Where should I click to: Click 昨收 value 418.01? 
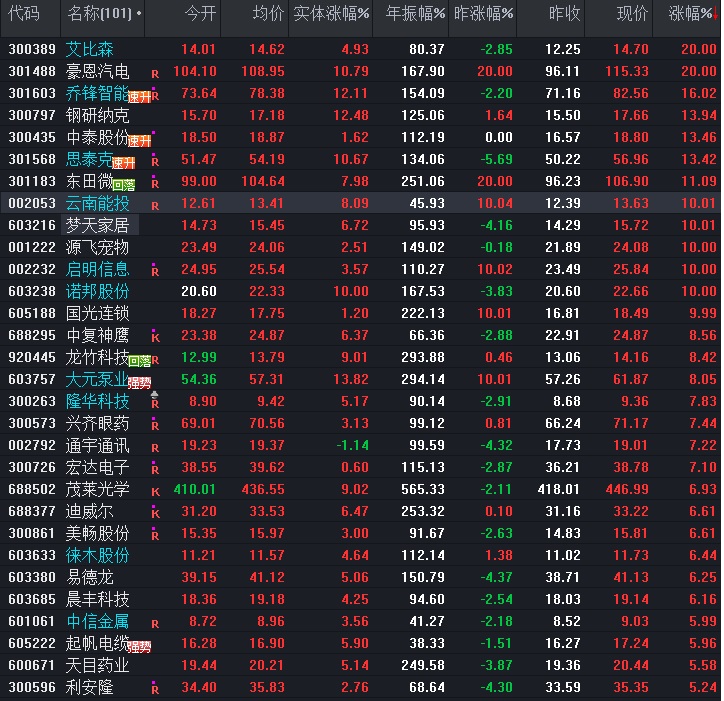pos(559,489)
